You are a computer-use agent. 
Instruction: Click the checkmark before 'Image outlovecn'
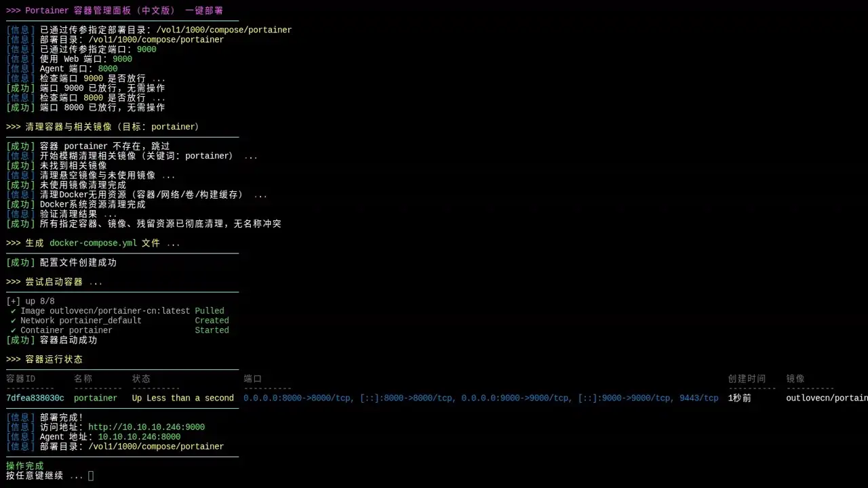coord(14,311)
